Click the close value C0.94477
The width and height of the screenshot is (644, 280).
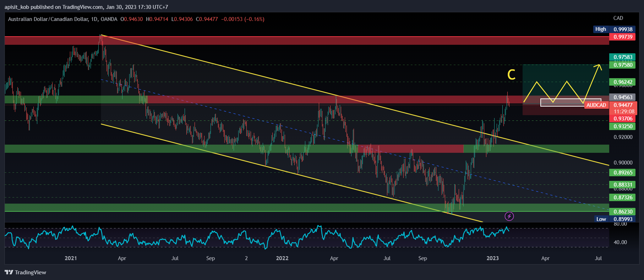(x=207, y=19)
